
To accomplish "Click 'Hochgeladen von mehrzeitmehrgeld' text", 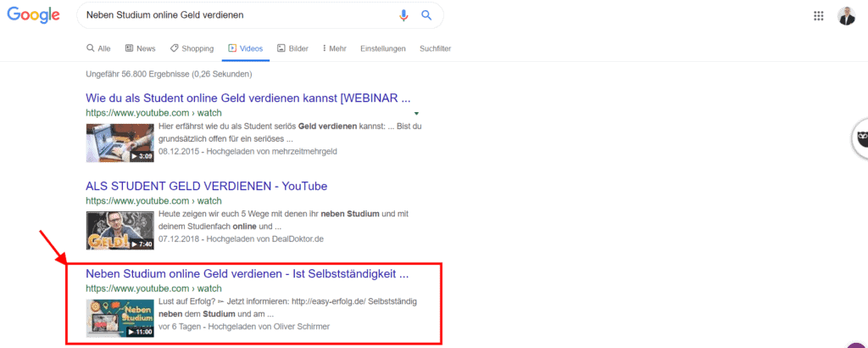I will [x=272, y=151].
